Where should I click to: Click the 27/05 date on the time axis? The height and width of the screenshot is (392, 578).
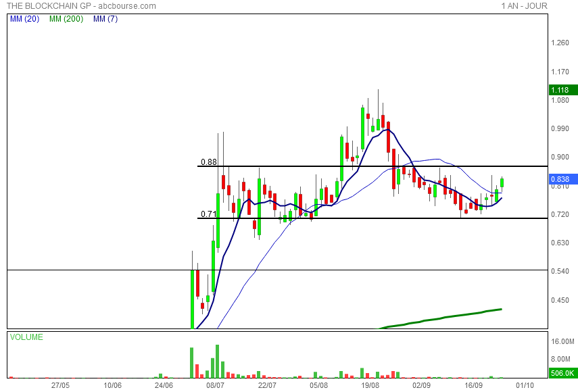coord(60,385)
